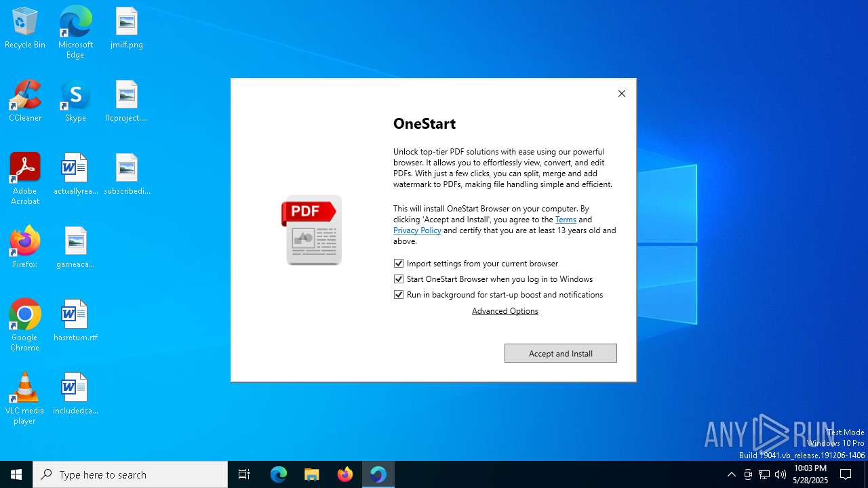
Task: Select the hasreturn.rtf document icon
Action: 75,321
